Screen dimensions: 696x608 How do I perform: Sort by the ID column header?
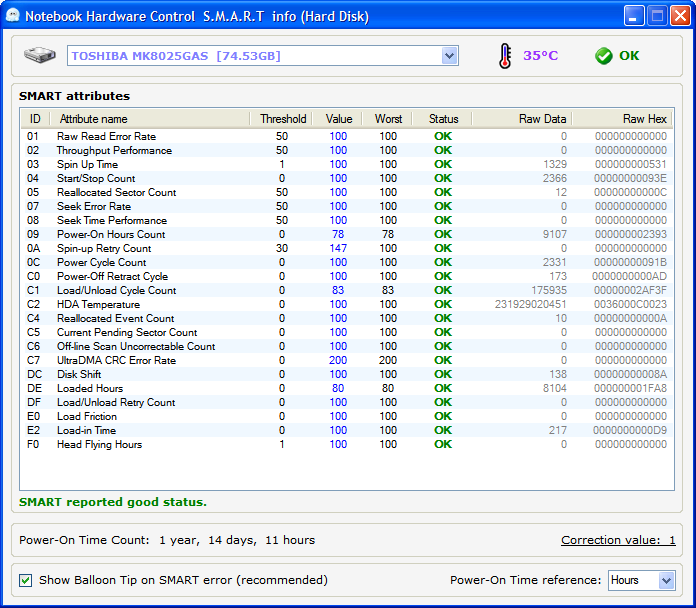coord(35,119)
